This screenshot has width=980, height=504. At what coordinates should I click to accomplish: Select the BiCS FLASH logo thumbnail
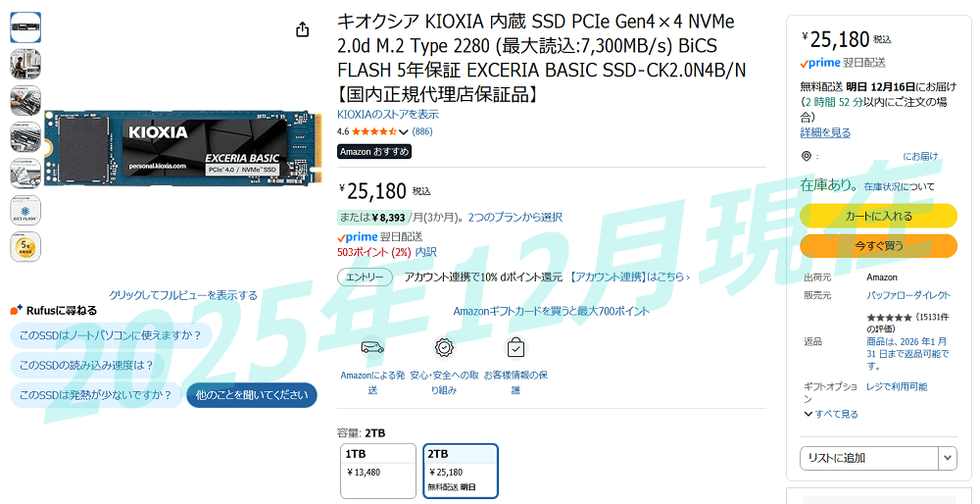click(x=25, y=210)
